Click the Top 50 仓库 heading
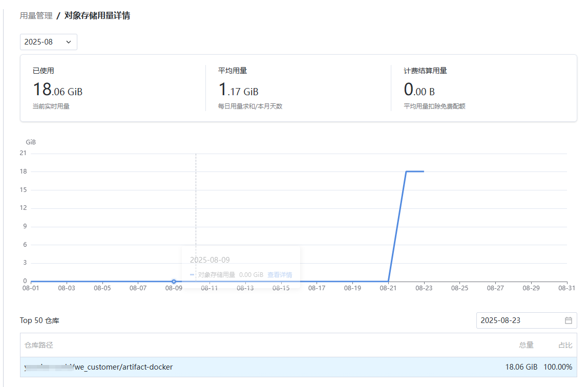 (39, 320)
